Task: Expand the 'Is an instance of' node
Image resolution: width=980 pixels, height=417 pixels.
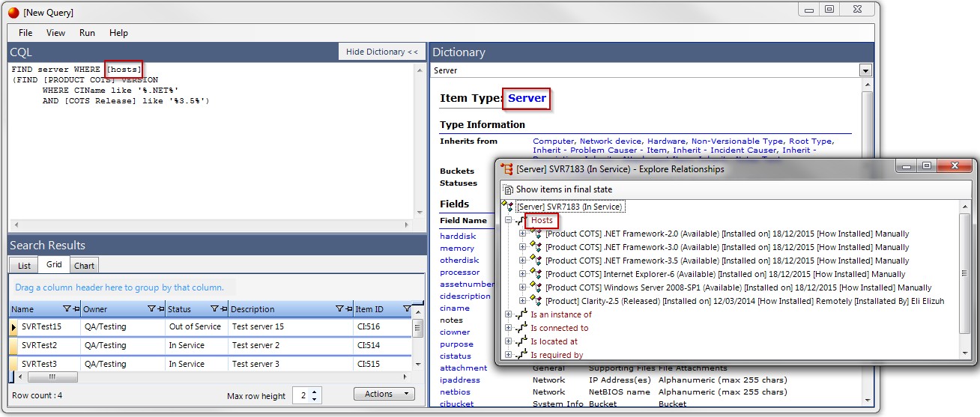Action: pos(509,314)
